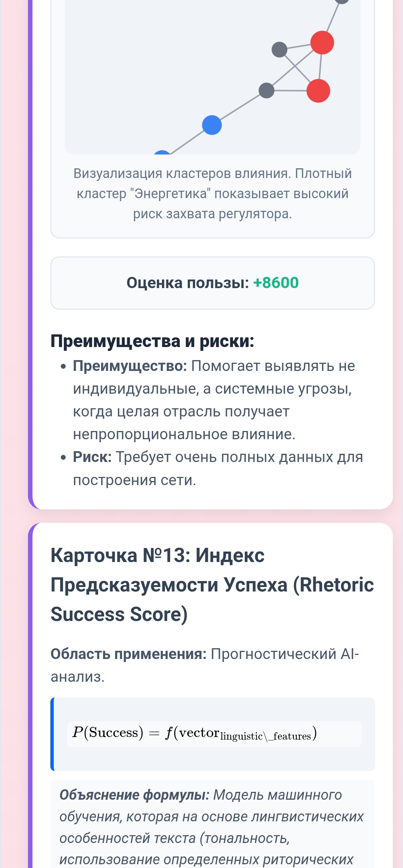This screenshot has height=868, width=403.
Task: Click the bold "Риск:" bullet label
Action: (92, 457)
